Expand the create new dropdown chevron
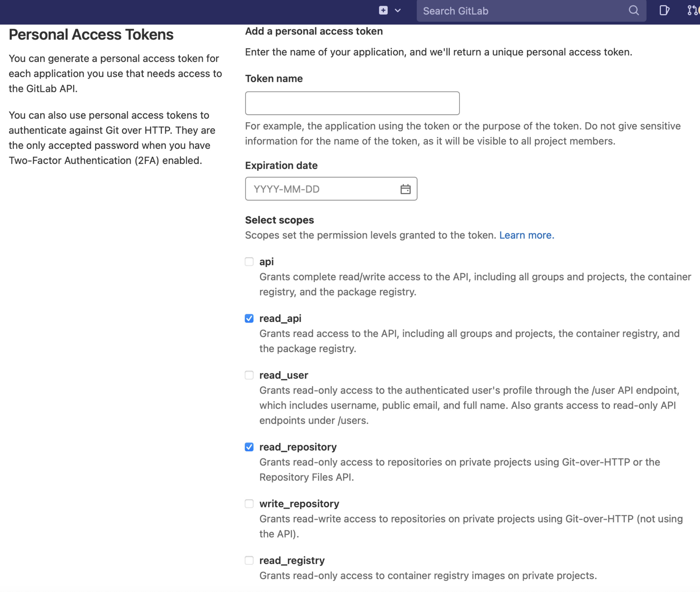Image resolution: width=700 pixels, height=592 pixels. (397, 10)
